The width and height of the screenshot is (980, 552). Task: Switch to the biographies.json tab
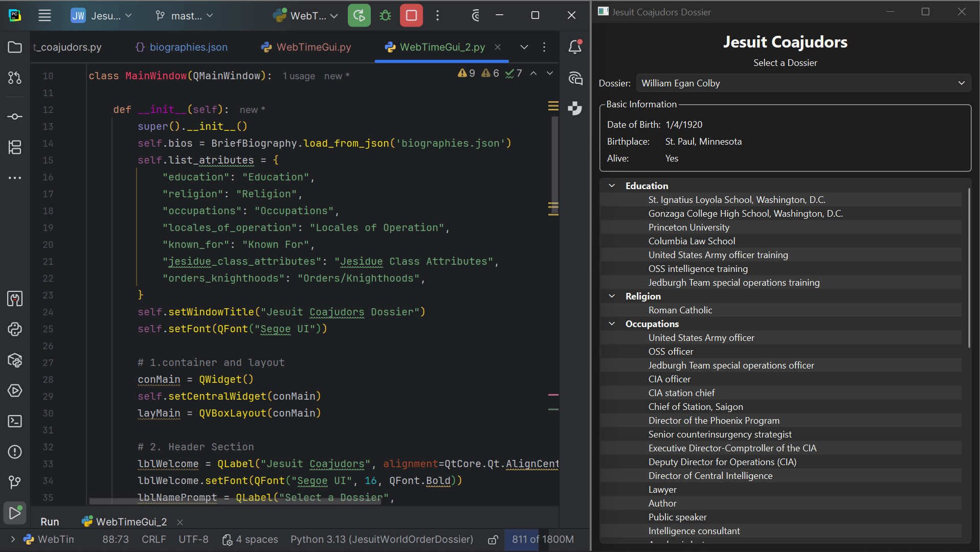tap(181, 47)
